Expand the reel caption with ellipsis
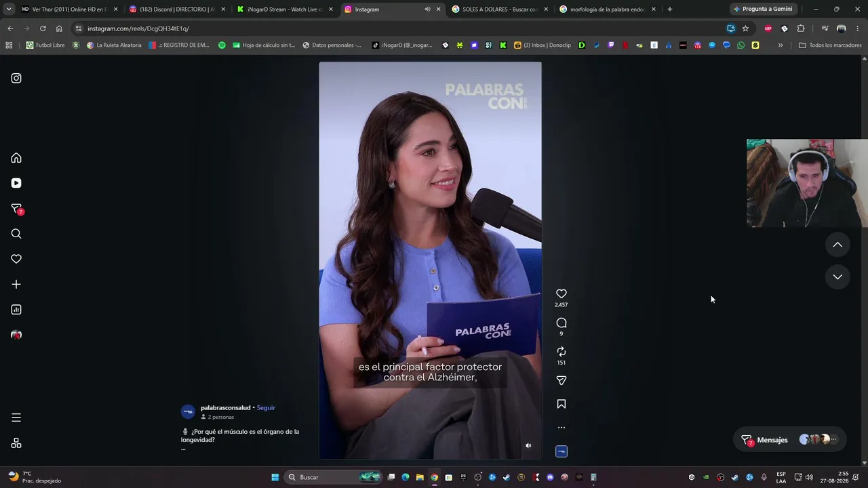Viewport: 868px width, 488px height. pos(183,448)
